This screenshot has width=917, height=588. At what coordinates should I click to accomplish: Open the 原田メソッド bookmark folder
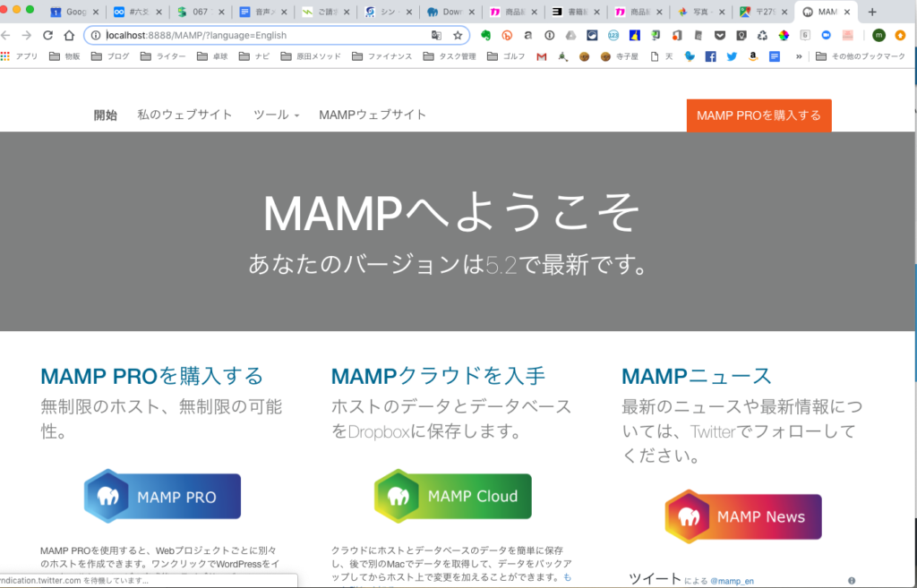311,56
